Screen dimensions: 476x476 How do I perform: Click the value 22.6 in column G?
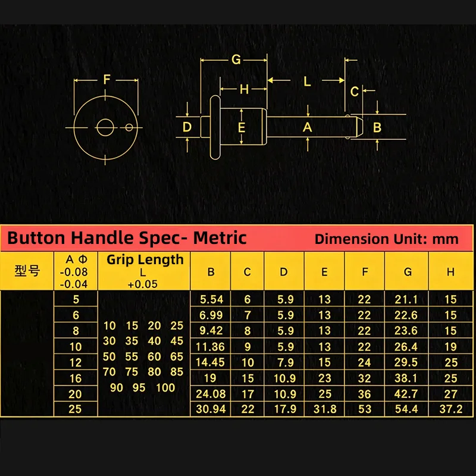pyautogui.click(x=406, y=315)
